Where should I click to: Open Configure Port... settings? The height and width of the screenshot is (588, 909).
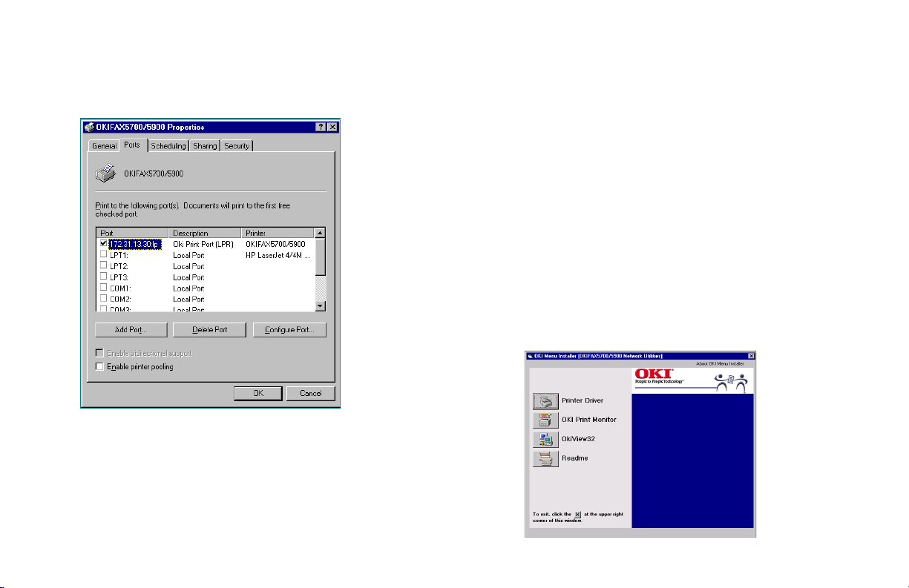[289, 330]
